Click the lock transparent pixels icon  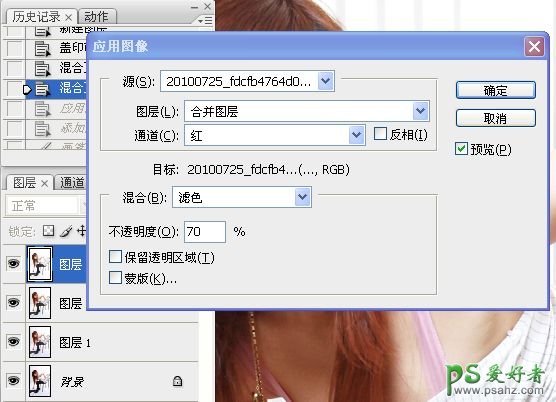48,231
